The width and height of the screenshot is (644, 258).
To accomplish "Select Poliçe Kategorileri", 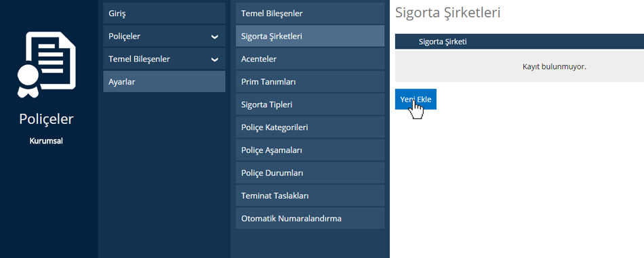I will pyautogui.click(x=310, y=127).
